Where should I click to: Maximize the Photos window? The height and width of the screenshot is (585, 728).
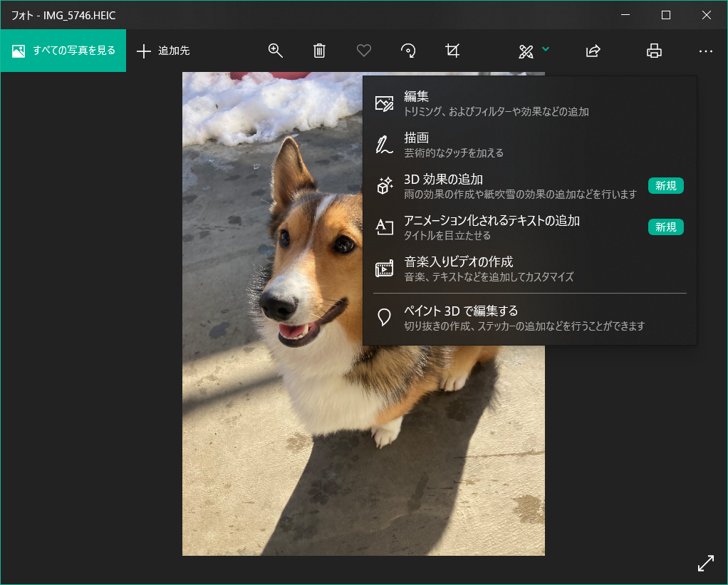pos(666,16)
